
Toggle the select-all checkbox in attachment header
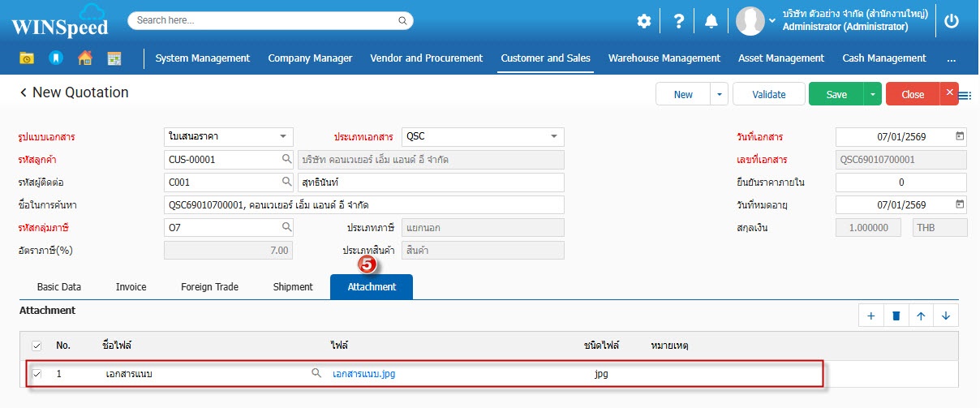coord(37,346)
